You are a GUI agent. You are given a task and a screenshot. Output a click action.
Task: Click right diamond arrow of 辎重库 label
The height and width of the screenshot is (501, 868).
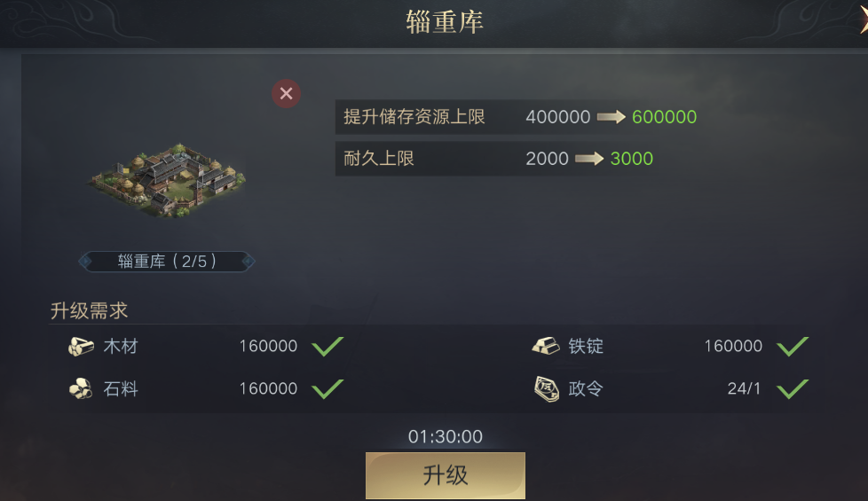click(x=248, y=261)
